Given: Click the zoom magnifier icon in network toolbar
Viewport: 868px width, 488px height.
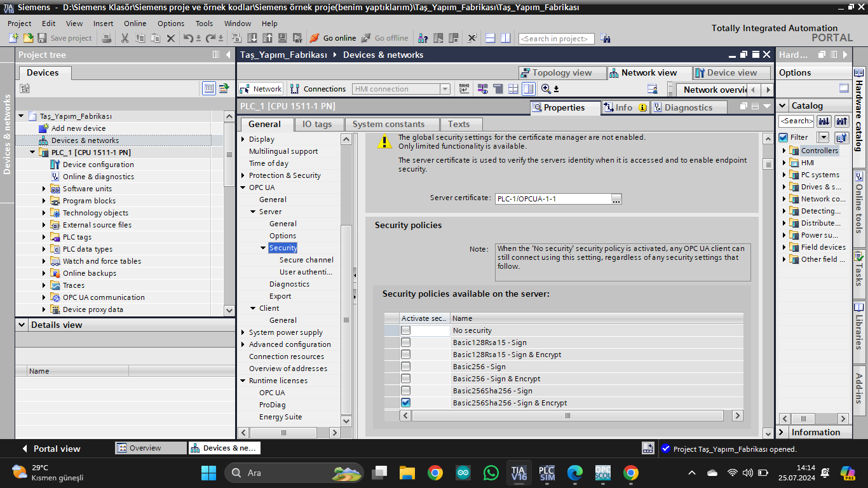Looking at the screenshot, I should coord(547,89).
